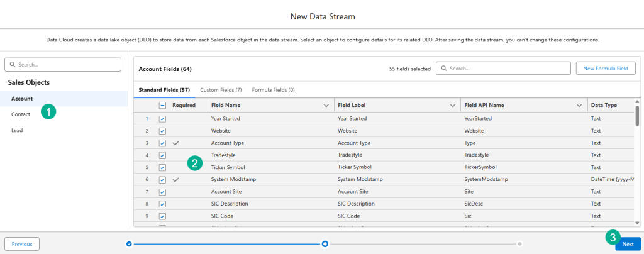Open the Field Label column dropdown
Viewport: 644px width, 254px height.
click(452, 106)
